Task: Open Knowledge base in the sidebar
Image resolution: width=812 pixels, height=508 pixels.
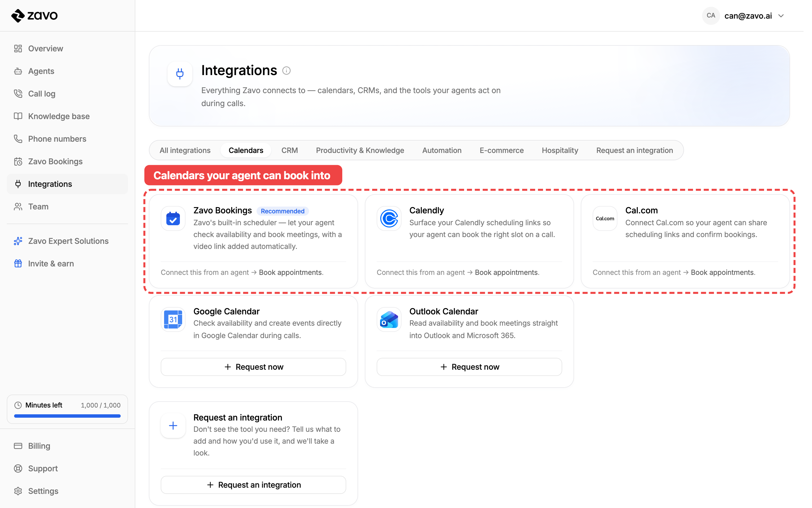Action: pos(67,116)
